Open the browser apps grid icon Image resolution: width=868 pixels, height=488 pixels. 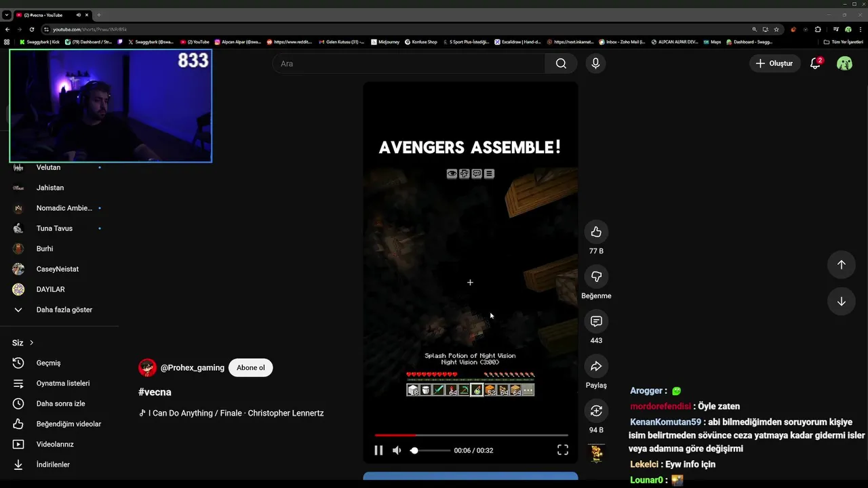[7, 42]
